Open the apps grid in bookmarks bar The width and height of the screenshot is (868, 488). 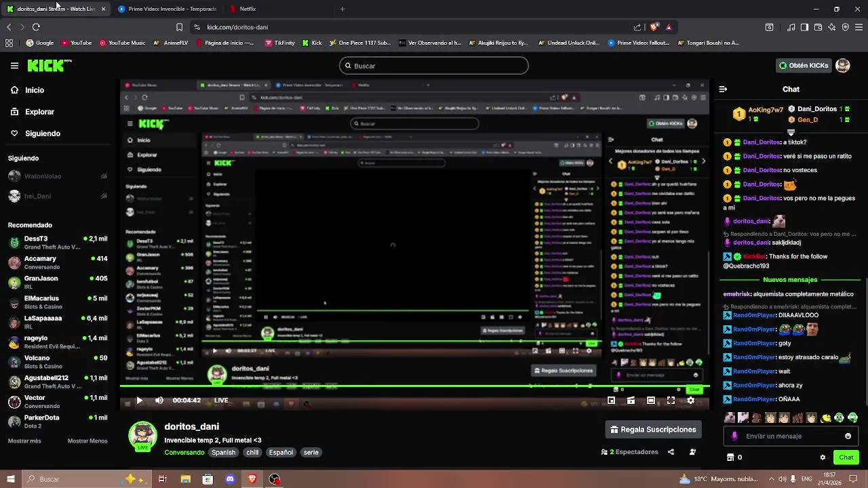[x=9, y=43]
